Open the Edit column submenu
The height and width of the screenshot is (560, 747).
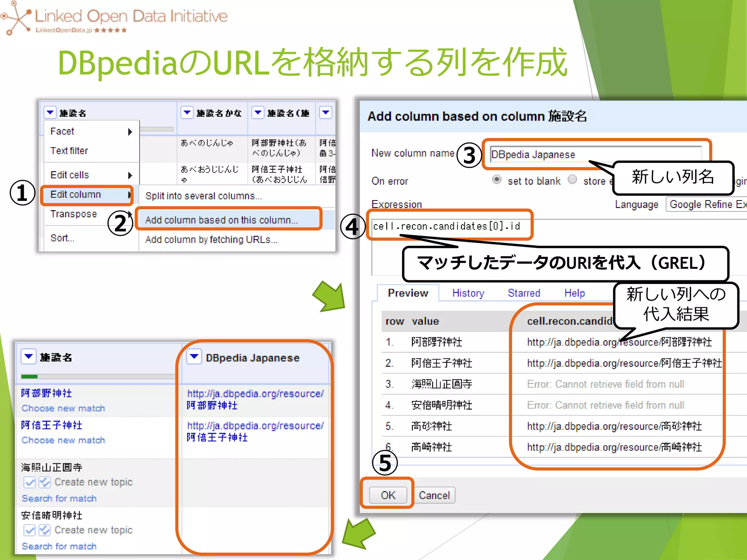pos(88,195)
